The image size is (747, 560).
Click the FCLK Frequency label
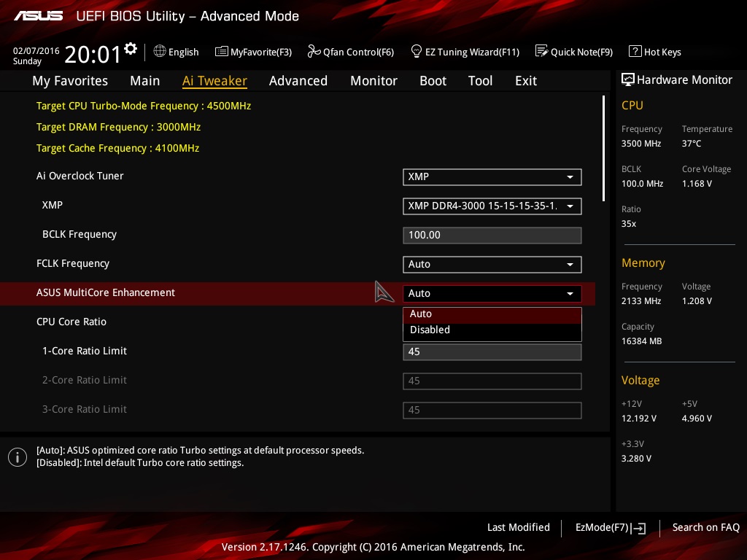pos(73,263)
